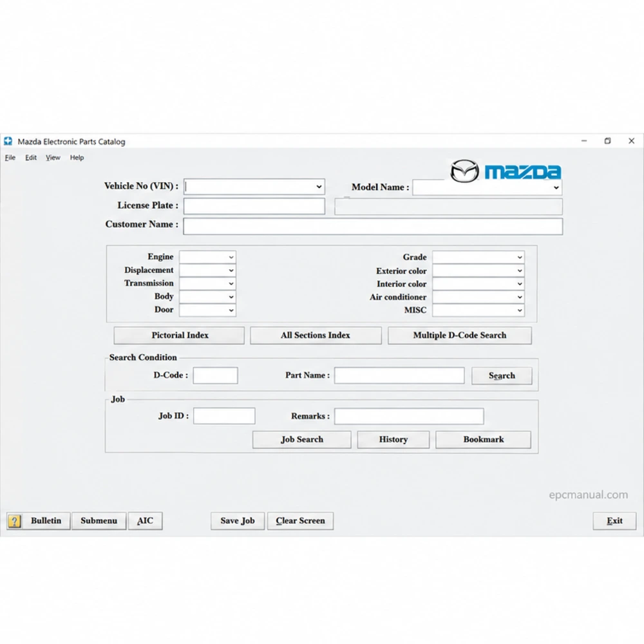Open the History button
Image resolution: width=644 pixels, height=644 pixels.
click(x=393, y=439)
